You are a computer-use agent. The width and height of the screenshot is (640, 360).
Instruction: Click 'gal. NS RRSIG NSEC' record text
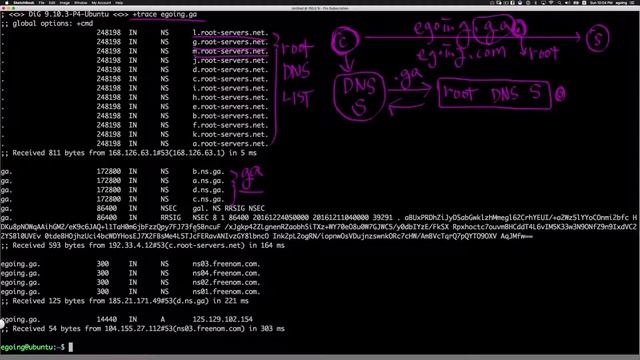click(x=229, y=209)
